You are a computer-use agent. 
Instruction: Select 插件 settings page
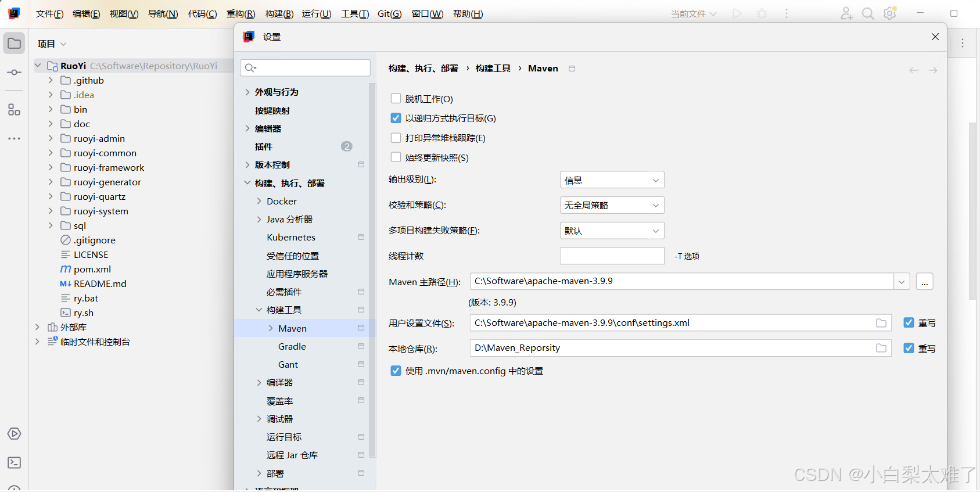tap(263, 146)
